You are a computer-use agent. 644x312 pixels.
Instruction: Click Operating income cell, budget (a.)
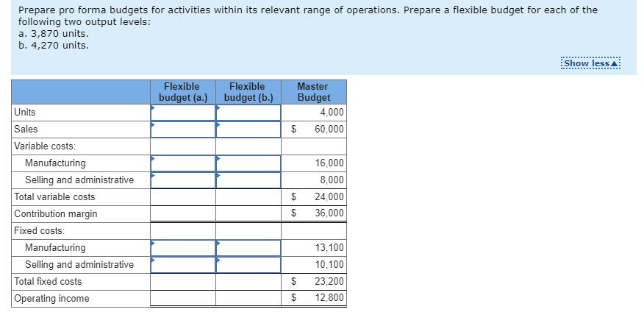point(183,299)
